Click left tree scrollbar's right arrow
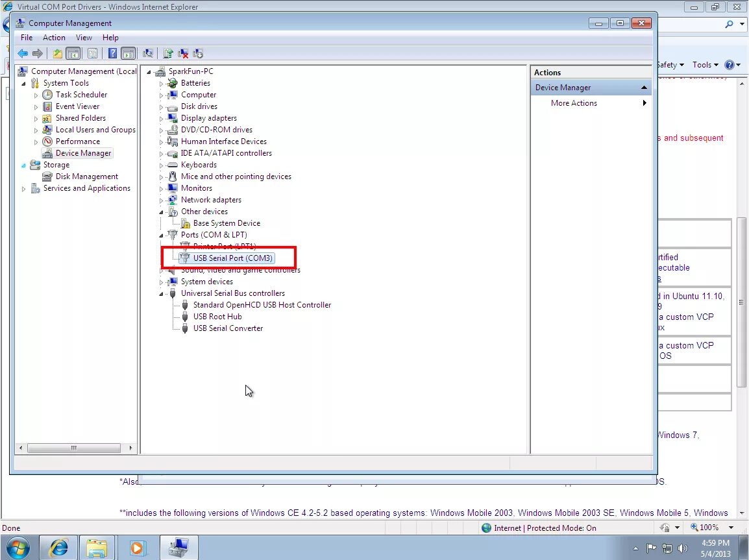The height and width of the screenshot is (560, 749). [x=130, y=448]
